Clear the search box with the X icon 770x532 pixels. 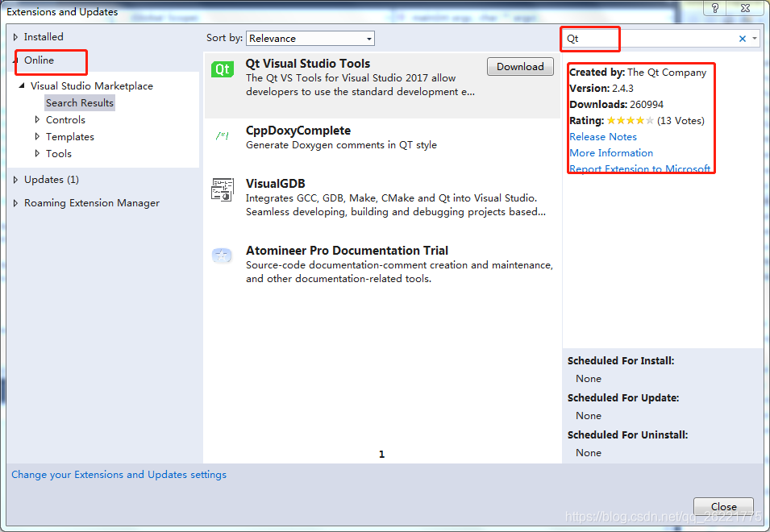click(x=743, y=39)
